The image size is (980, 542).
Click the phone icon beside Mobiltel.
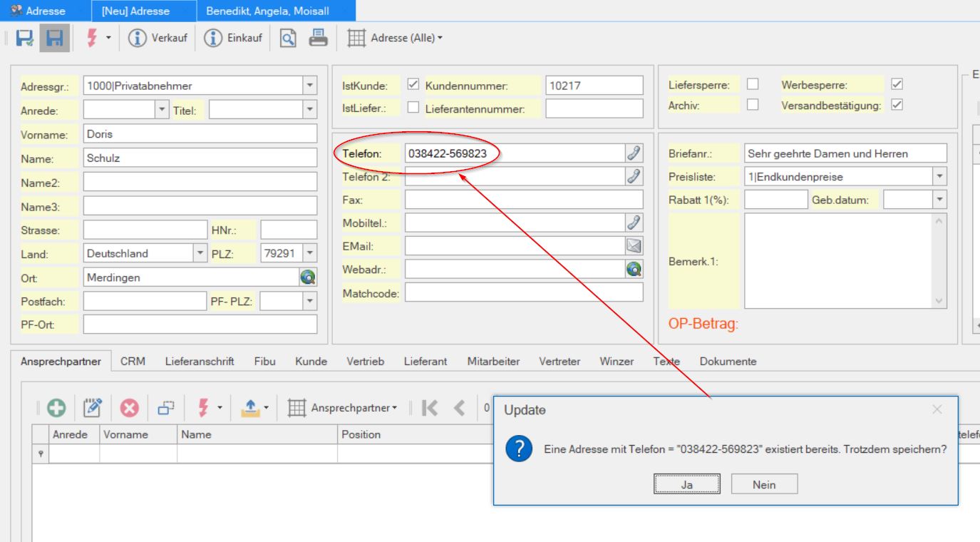click(x=634, y=223)
